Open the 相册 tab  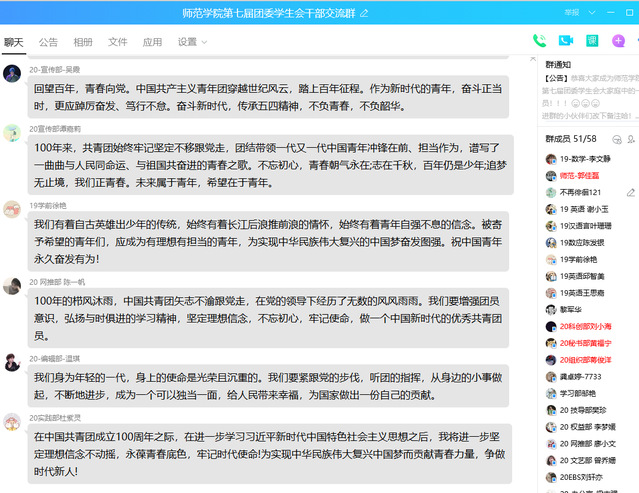pos(83,42)
